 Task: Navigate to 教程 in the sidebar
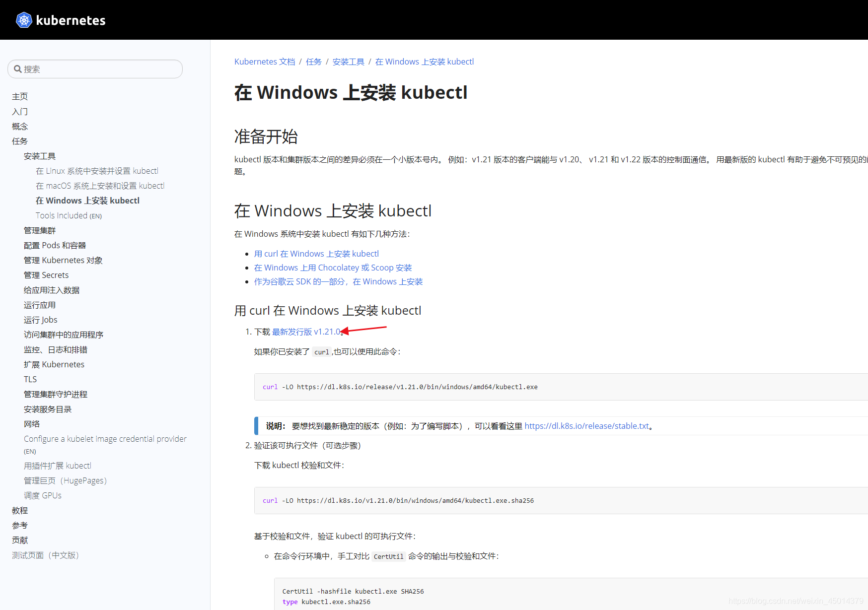point(19,510)
